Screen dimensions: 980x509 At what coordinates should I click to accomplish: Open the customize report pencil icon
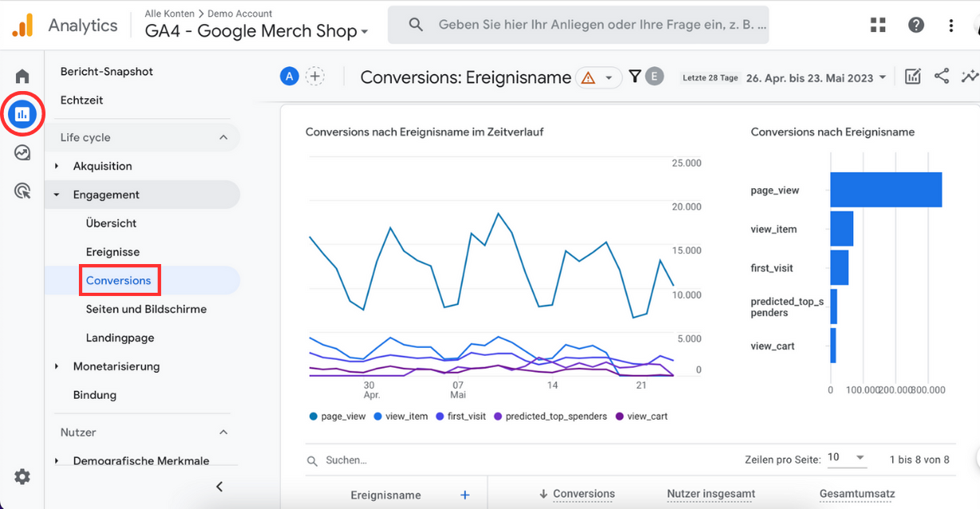913,77
